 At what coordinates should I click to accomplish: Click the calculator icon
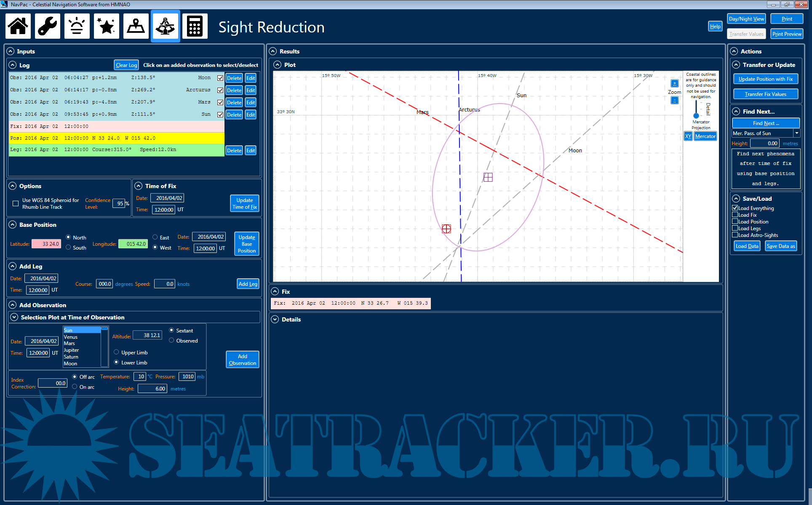click(195, 27)
